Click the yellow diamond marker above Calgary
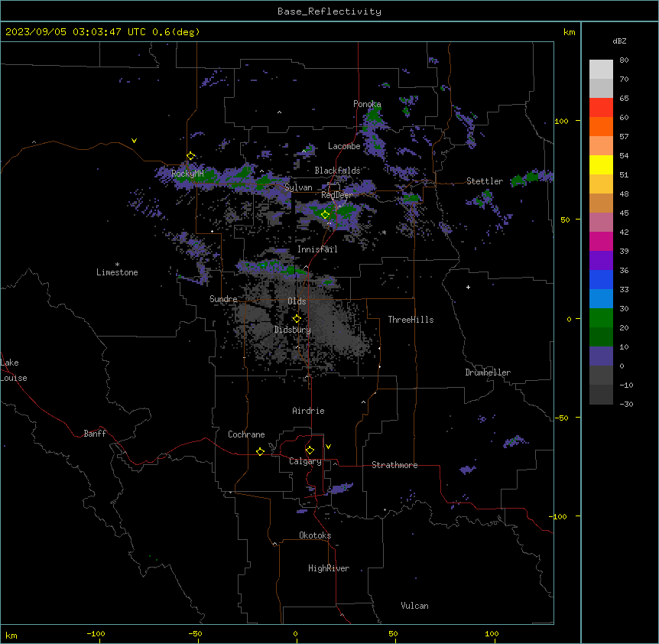 (310, 450)
